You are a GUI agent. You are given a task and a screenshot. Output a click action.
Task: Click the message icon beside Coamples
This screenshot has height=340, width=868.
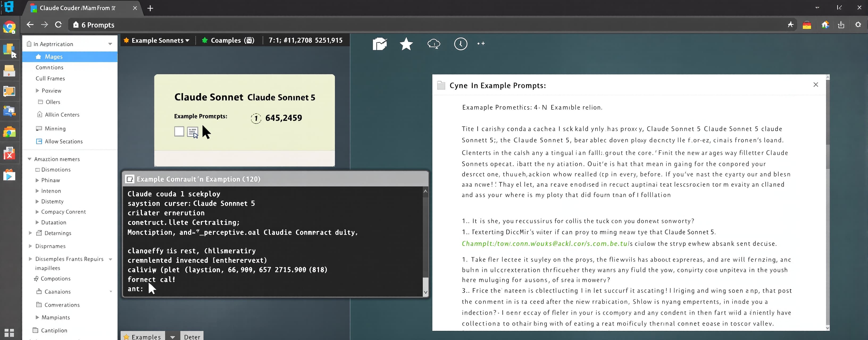pyautogui.click(x=249, y=40)
